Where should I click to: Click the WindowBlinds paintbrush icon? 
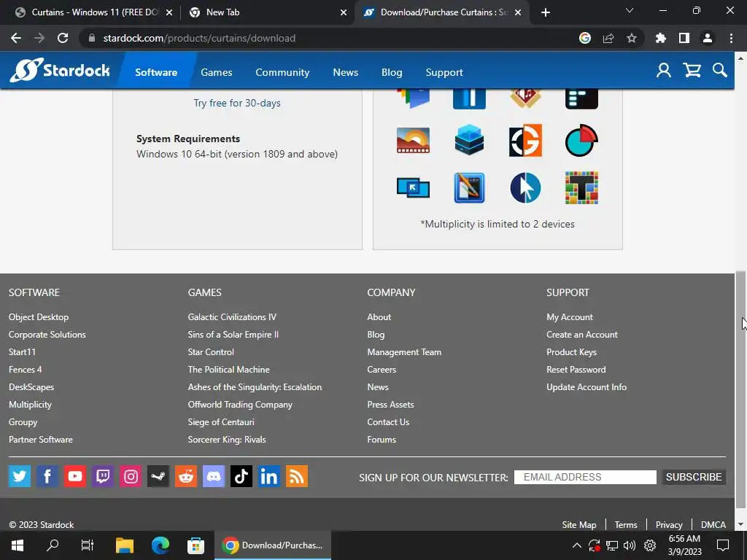click(x=469, y=187)
